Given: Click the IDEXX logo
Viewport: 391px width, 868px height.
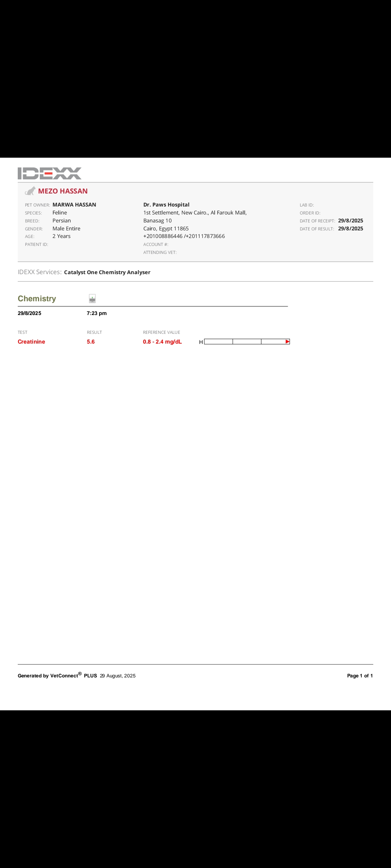Looking at the screenshot, I should (50, 173).
